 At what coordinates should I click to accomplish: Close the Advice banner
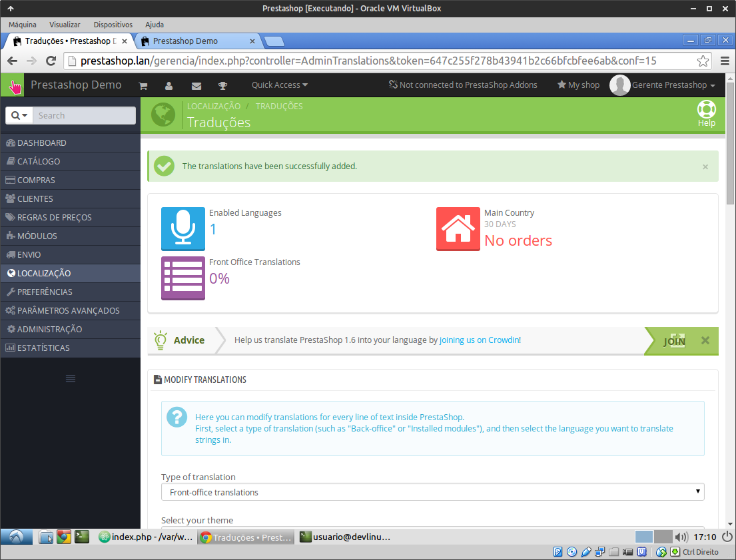coord(705,340)
